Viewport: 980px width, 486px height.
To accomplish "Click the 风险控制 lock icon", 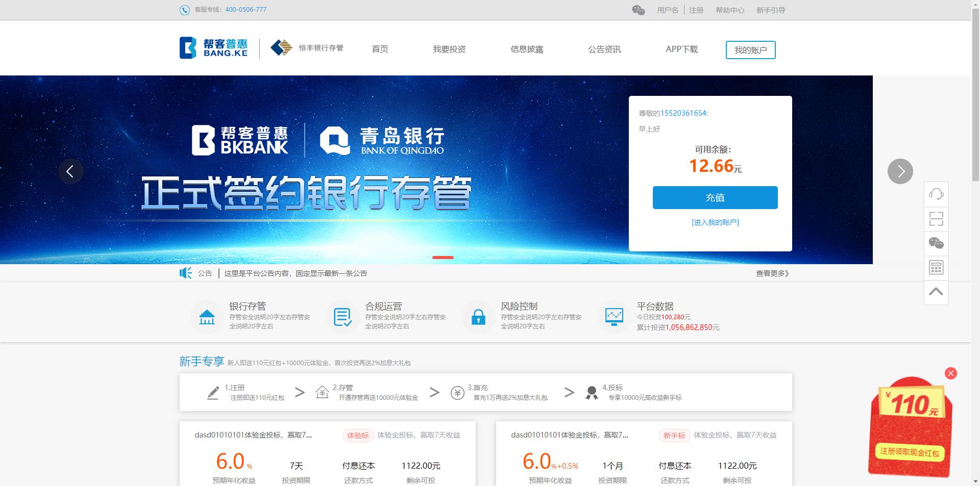I will point(478,317).
